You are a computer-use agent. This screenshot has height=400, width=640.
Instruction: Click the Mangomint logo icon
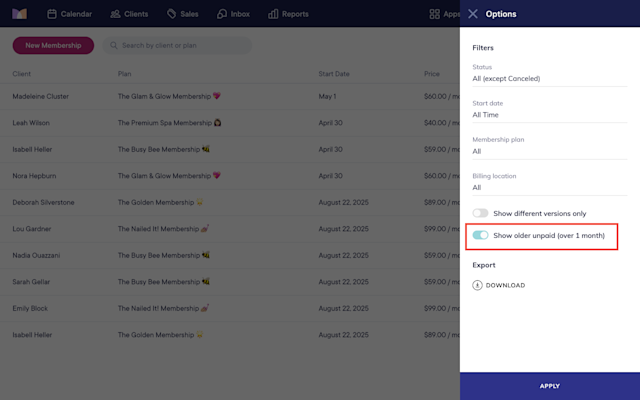point(19,14)
